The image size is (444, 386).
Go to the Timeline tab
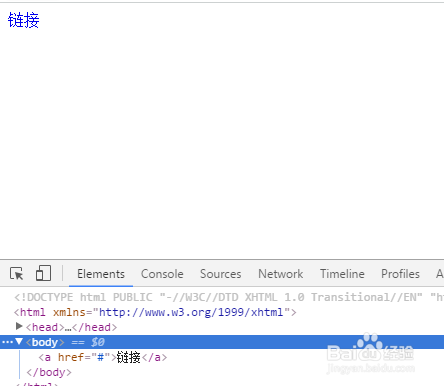pyautogui.click(x=342, y=274)
